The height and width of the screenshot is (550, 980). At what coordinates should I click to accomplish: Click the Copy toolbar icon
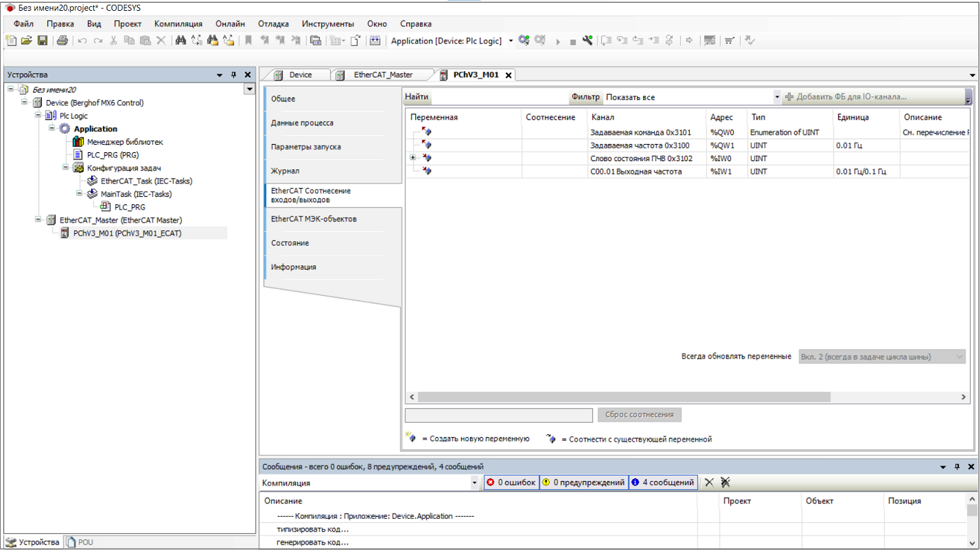pyautogui.click(x=129, y=41)
